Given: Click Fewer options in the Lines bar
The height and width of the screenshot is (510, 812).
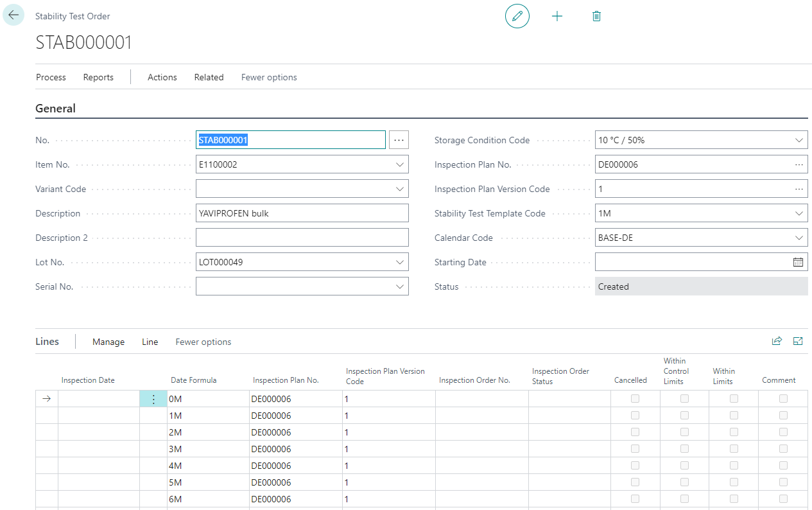Looking at the screenshot, I should pyautogui.click(x=203, y=342).
